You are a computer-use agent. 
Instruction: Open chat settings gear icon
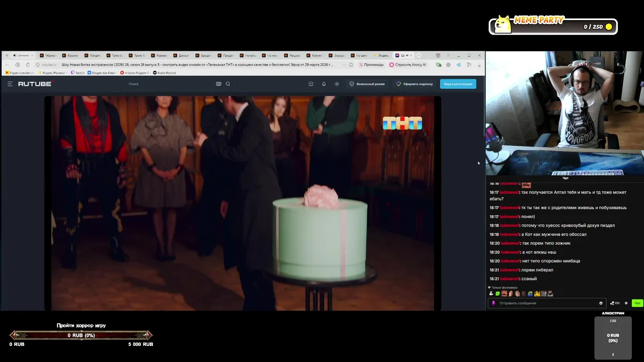626,303
